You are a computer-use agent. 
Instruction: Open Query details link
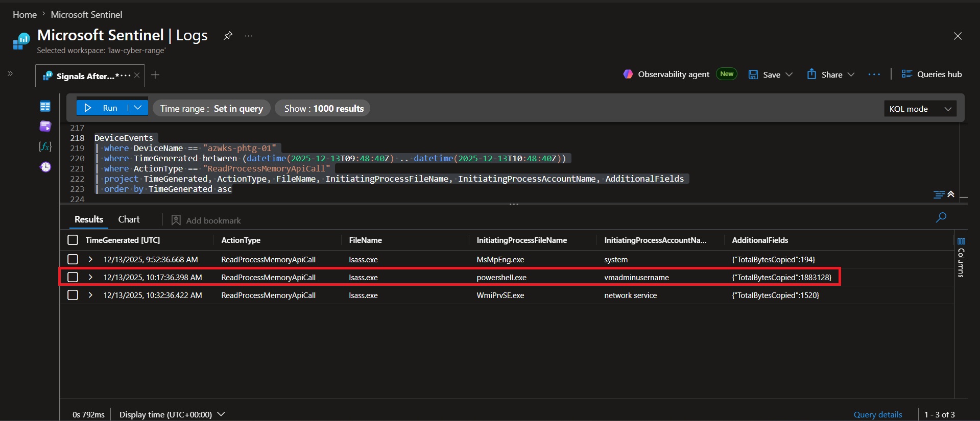(x=878, y=414)
